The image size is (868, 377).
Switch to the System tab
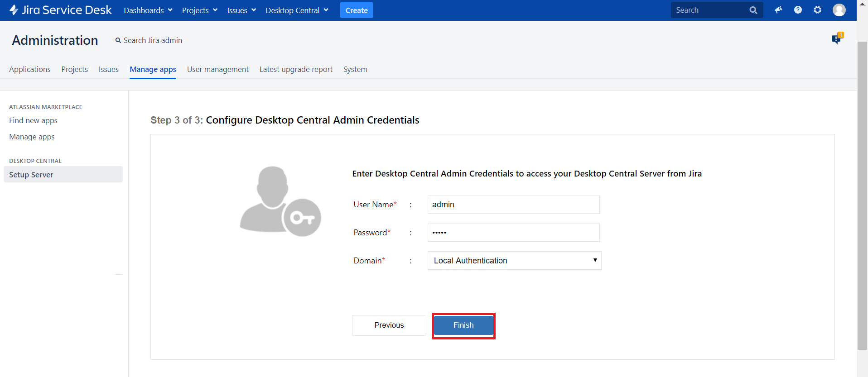(x=355, y=69)
